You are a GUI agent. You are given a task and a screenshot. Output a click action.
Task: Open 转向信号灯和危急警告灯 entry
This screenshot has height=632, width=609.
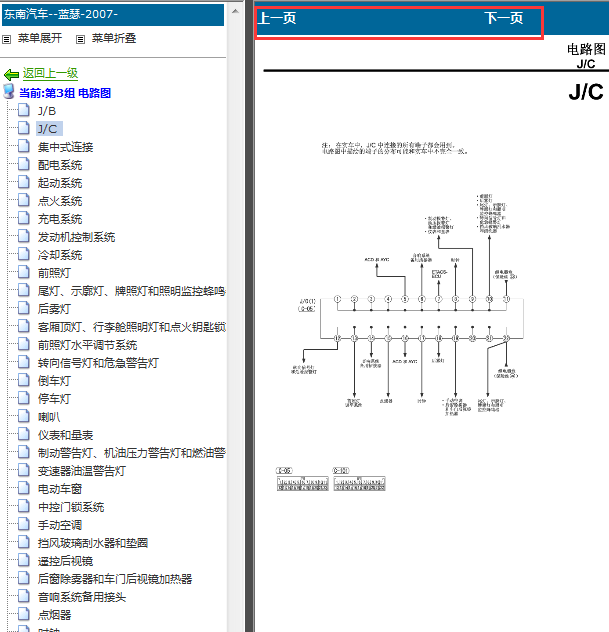point(98,363)
